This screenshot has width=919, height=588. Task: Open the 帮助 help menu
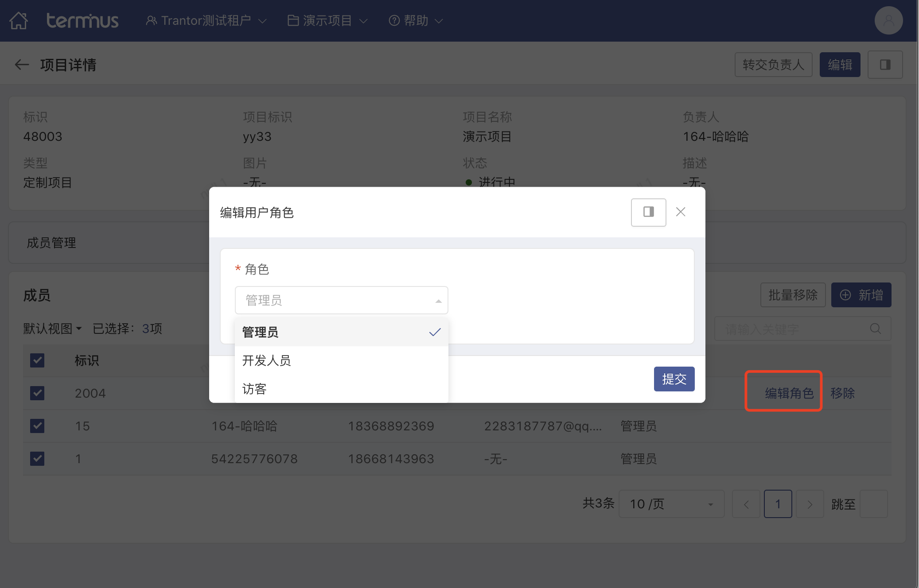point(416,20)
